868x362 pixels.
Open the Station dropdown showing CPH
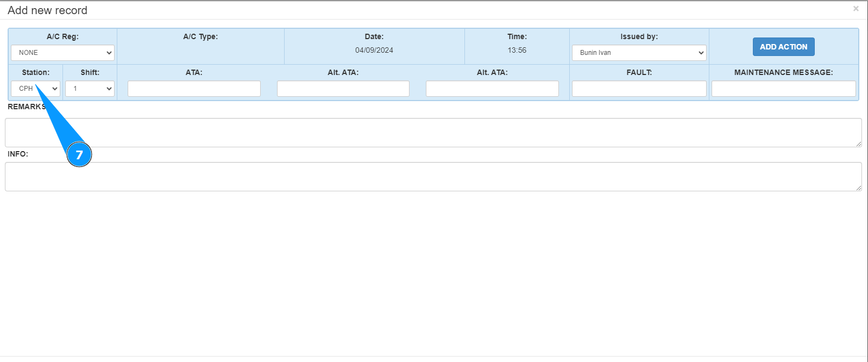tap(35, 89)
